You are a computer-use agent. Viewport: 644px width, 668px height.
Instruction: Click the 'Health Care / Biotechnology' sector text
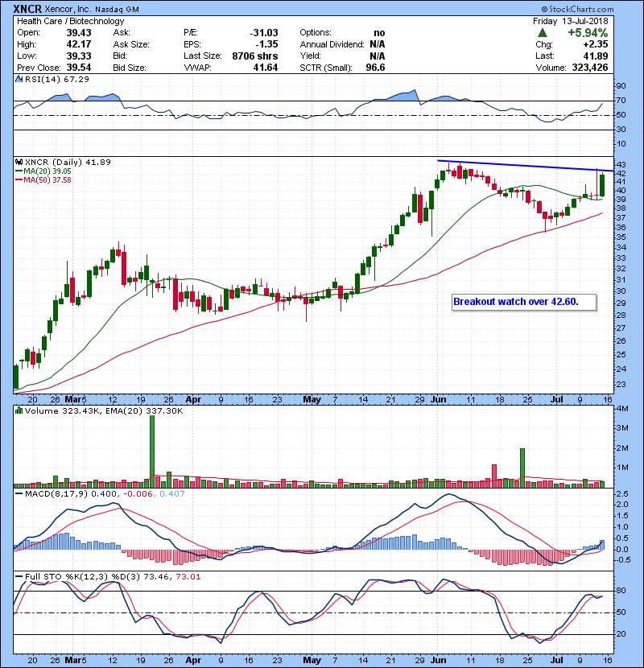(x=71, y=21)
